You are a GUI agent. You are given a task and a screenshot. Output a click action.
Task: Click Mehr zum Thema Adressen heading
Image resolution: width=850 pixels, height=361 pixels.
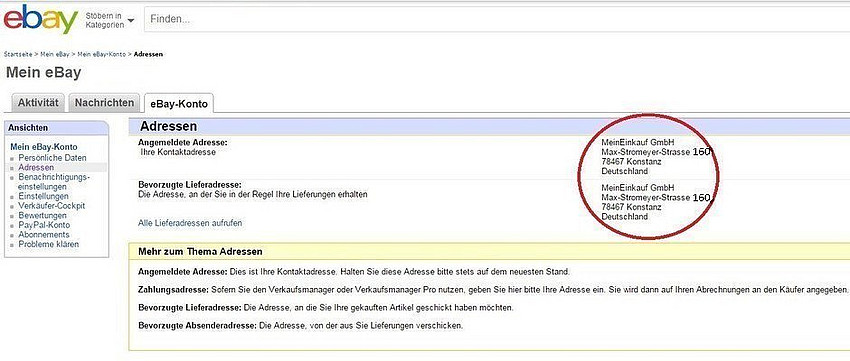(201, 252)
